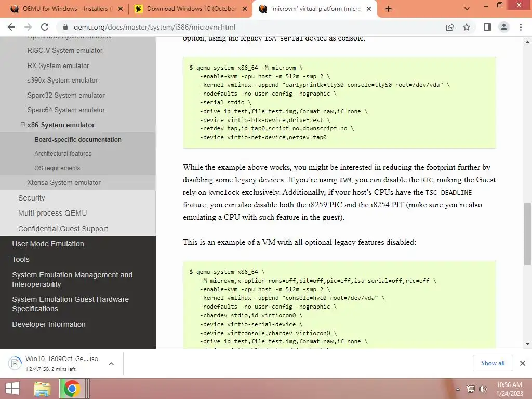Viewport: 532px width, 399px height.
Task: Open User Mode Emulation chapter
Action: click(48, 244)
